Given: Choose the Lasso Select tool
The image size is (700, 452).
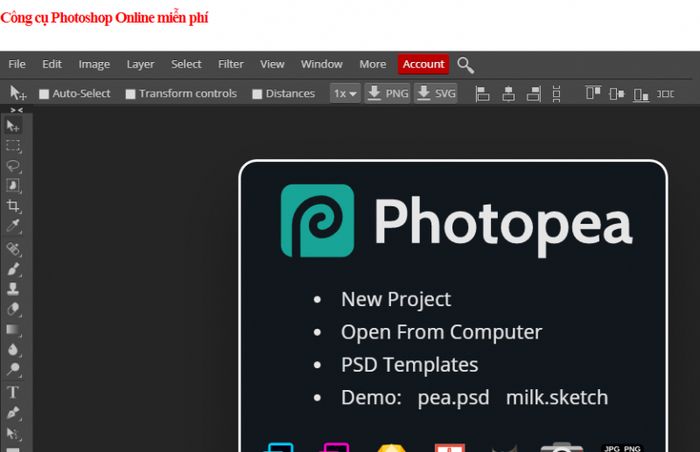Looking at the screenshot, I should (13, 166).
